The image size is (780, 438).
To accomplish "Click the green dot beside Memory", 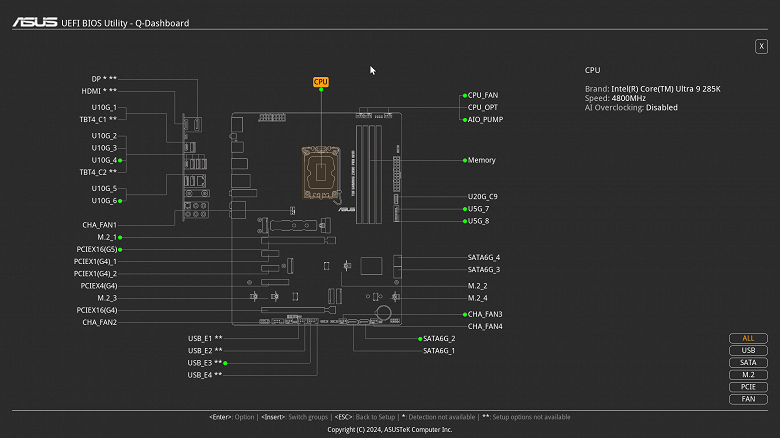I will (x=465, y=160).
